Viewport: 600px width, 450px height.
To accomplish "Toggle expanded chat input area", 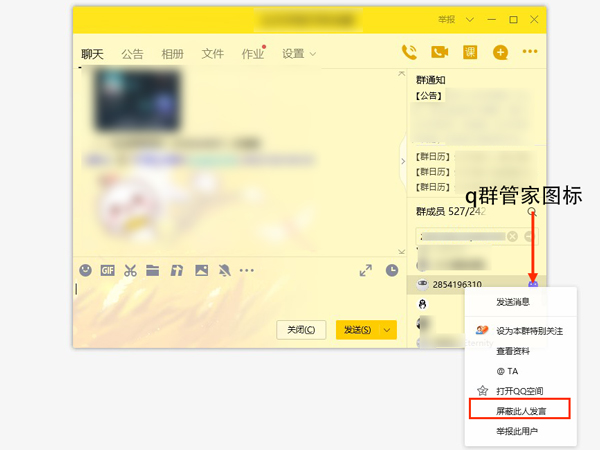I will coord(366,270).
